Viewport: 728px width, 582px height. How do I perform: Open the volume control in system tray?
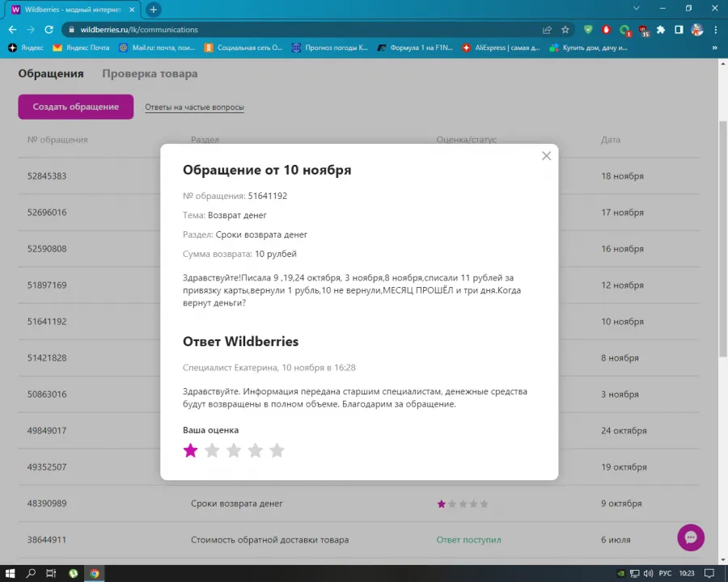648,573
